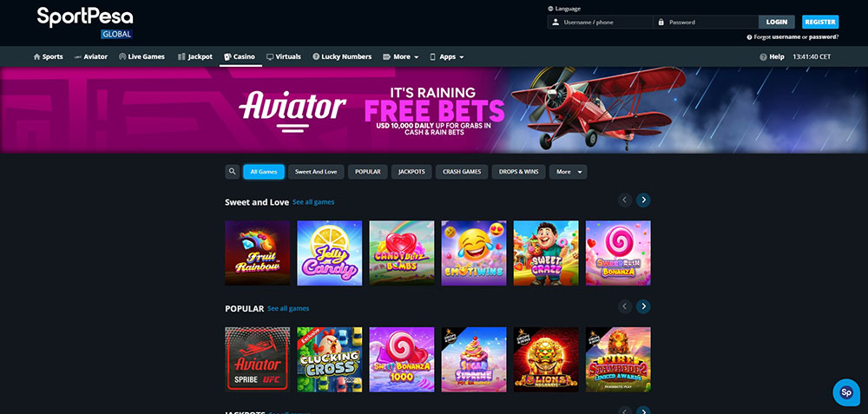Screen dimensions: 868x414
Task: Open the Jackpot menu item
Action: coord(194,57)
